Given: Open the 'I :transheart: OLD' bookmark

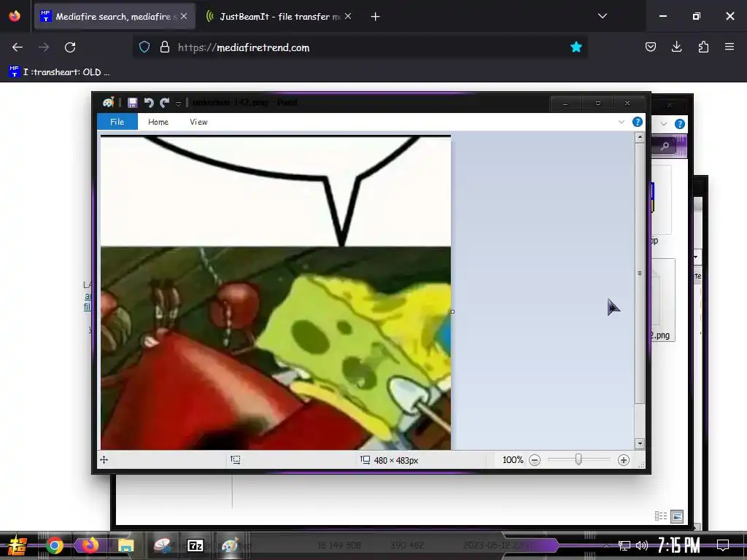Looking at the screenshot, I should pos(59,72).
